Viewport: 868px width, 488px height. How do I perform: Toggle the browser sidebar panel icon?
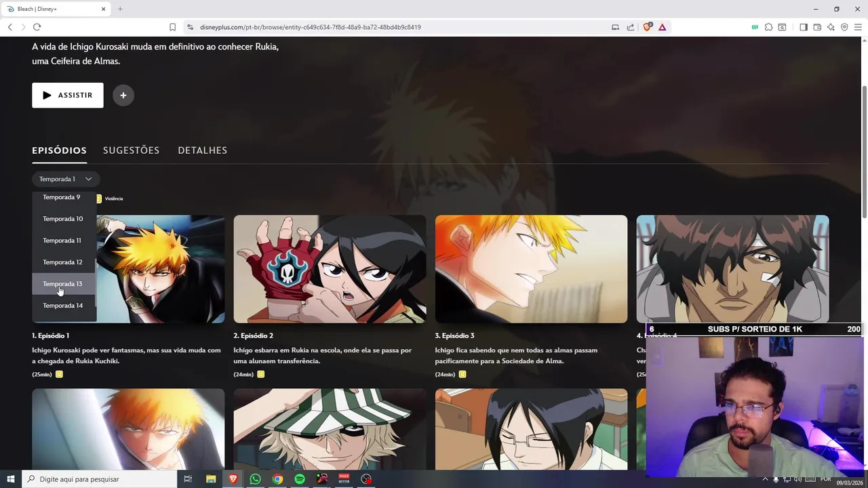(804, 27)
